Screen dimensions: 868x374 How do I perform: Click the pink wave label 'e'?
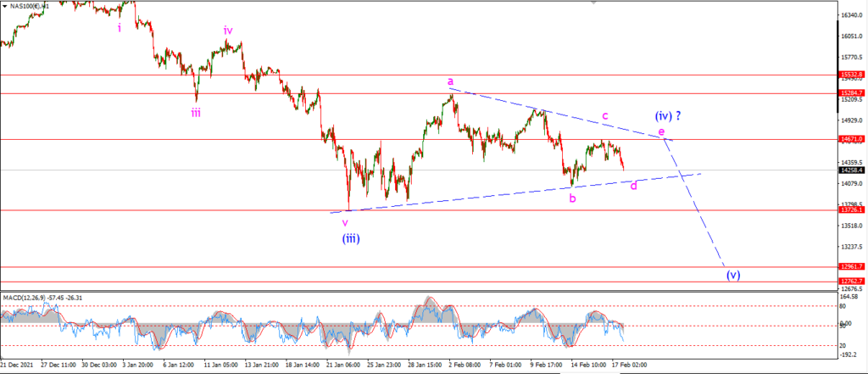(x=661, y=131)
